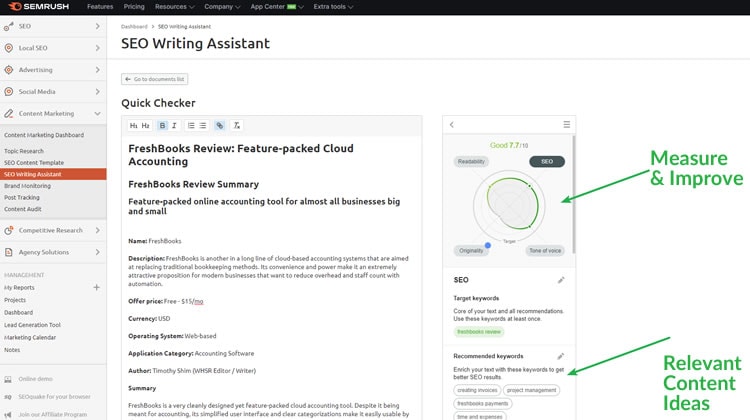The height and width of the screenshot is (420, 750).
Task: Open Topic Research in the sidebar
Action: [24, 151]
